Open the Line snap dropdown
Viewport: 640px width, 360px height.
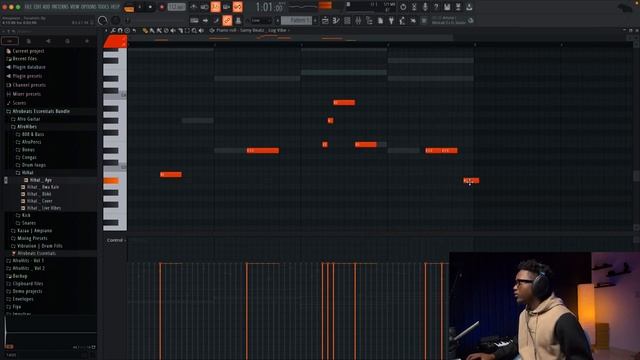point(262,20)
